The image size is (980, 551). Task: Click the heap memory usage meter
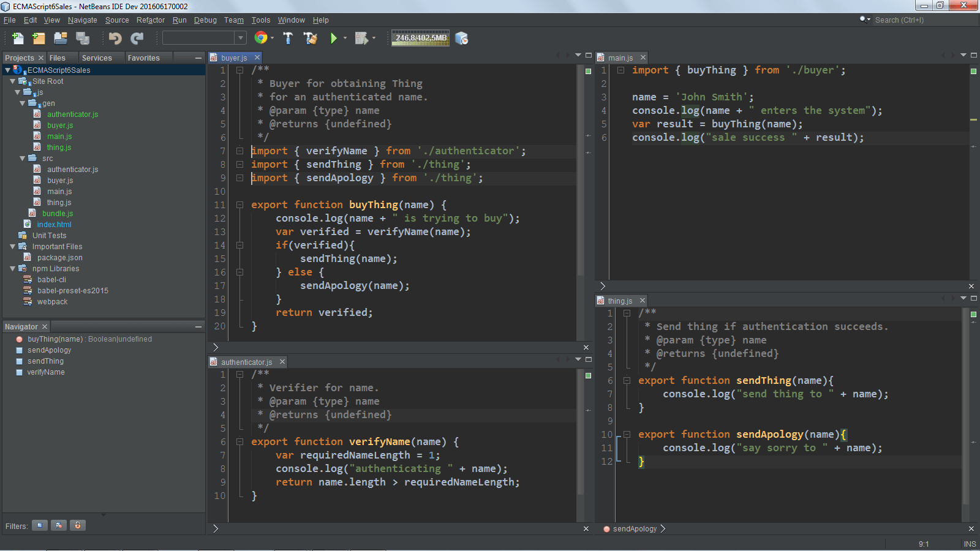(x=420, y=38)
